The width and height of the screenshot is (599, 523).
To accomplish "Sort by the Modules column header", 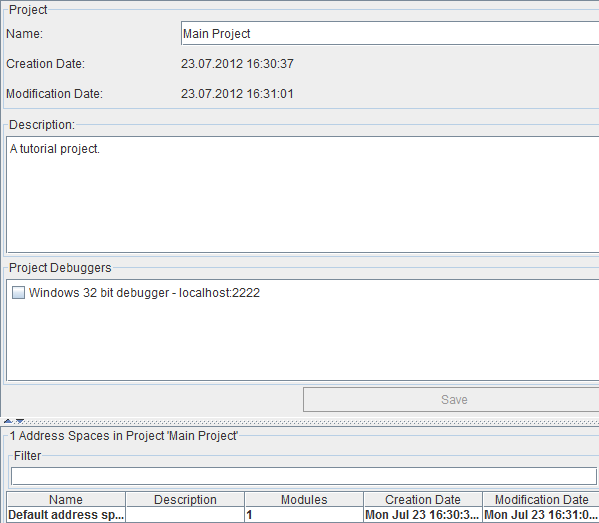I will click(x=304, y=499).
